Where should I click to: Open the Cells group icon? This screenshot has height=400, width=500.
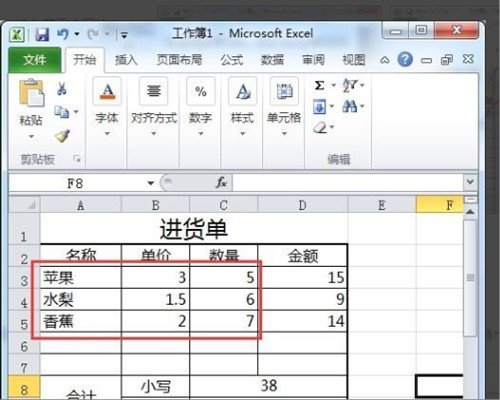[284, 91]
